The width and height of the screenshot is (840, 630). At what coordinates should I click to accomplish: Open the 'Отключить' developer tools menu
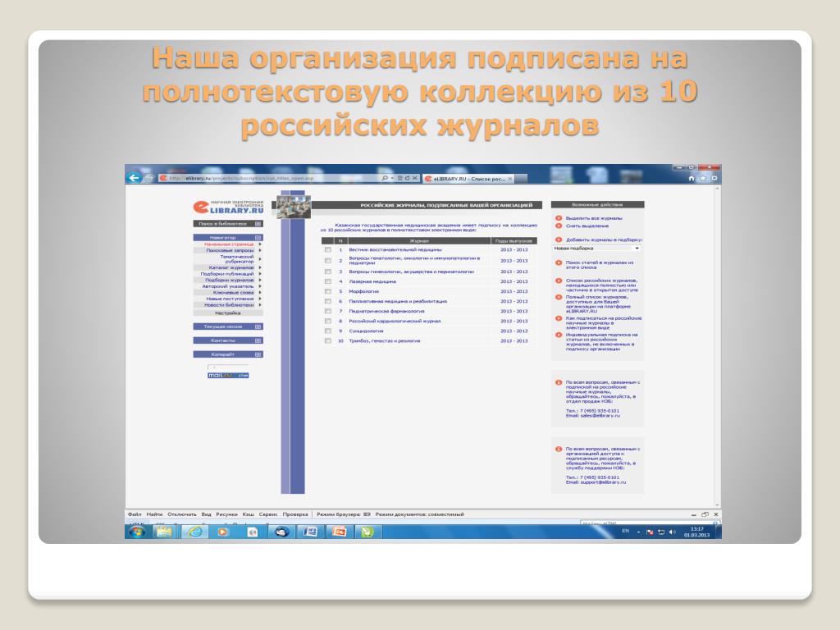pyautogui.click(x=182, y=514)
